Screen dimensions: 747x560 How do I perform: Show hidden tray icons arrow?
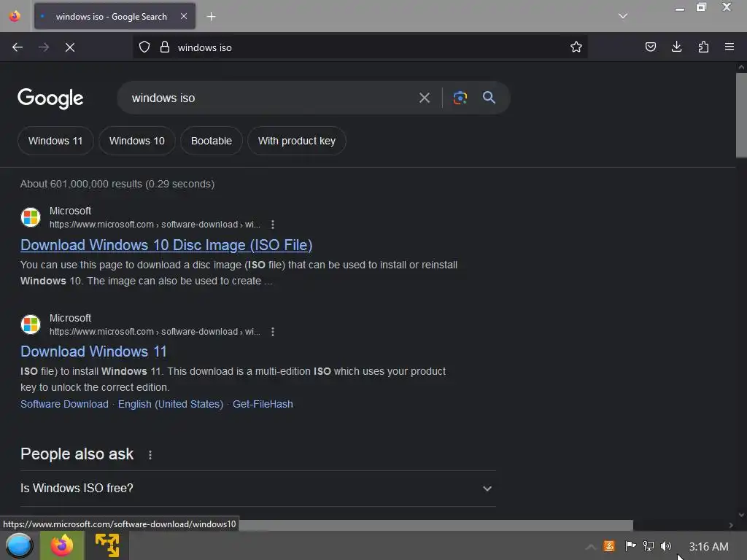point(590,547)
